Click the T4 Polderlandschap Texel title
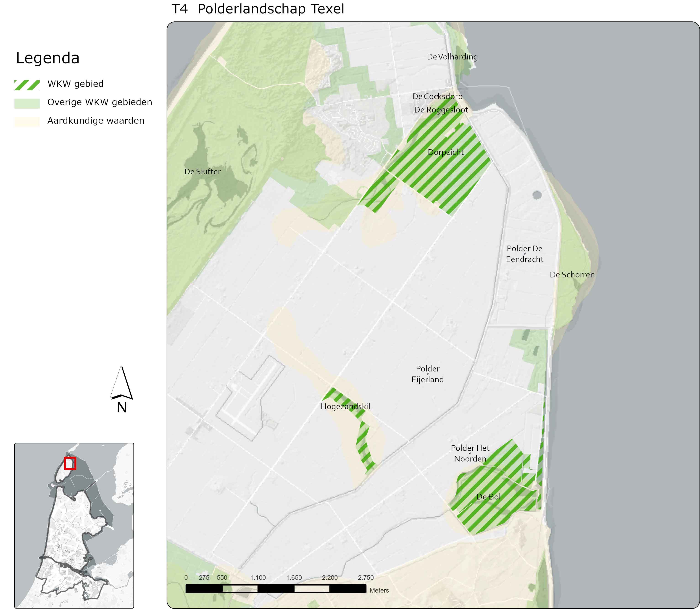Image resolution: width=700 pixels, height=609 pixels. click(x=258, y=9)
